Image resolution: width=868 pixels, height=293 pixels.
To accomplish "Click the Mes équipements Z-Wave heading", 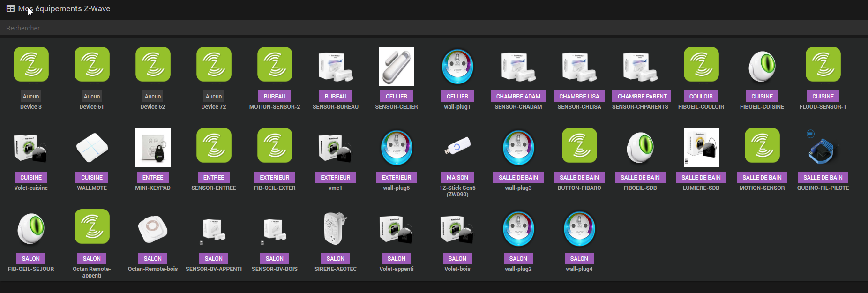I will tap(64, 8).
